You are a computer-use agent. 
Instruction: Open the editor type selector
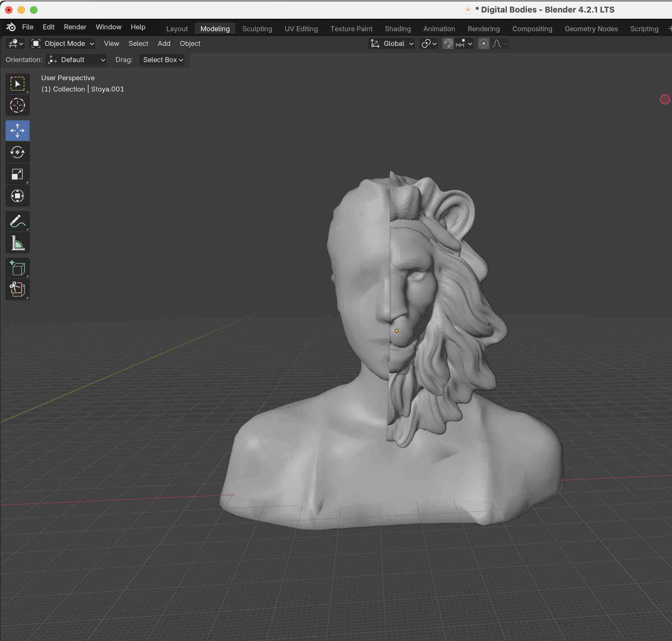tap(15, 43)
